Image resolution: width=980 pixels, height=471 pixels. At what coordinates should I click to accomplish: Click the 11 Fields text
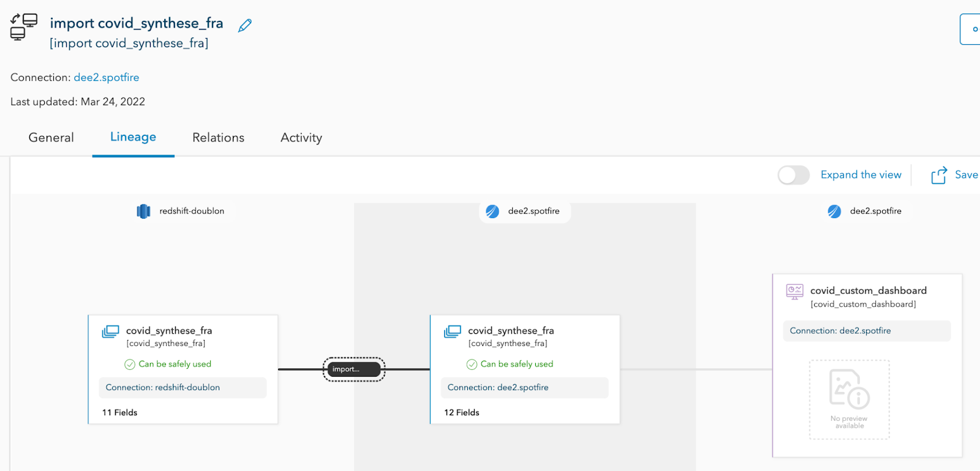119,413
